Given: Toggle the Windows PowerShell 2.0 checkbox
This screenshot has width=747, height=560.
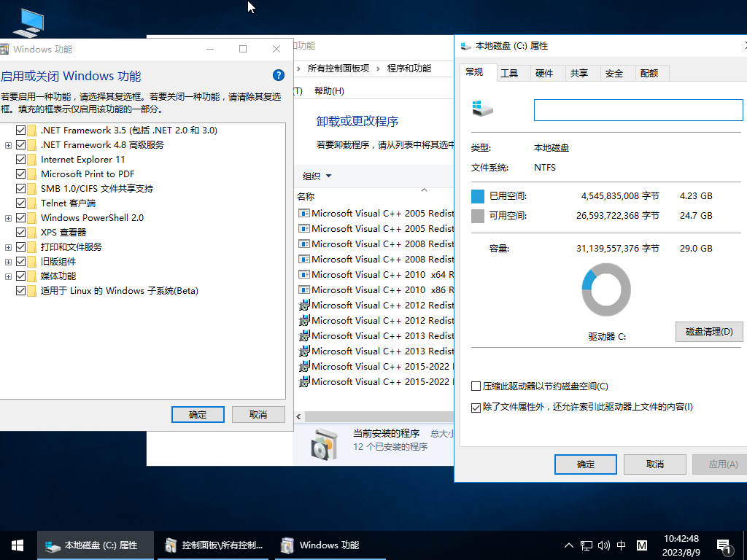Looking at the screenshot, I should (x=20, y=217).
